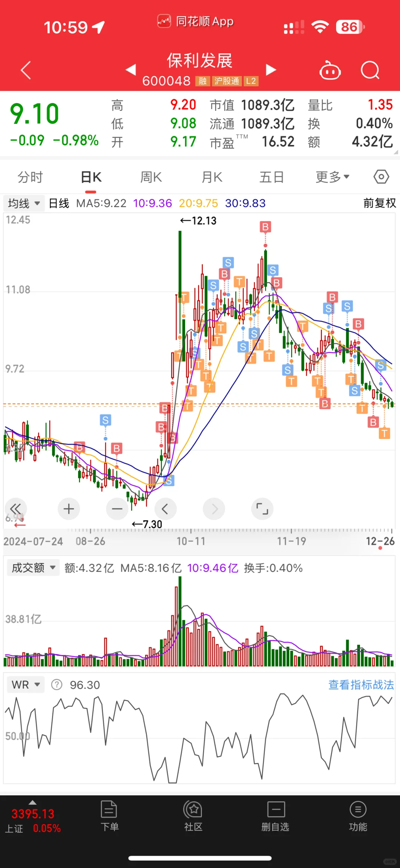Viewport: 400px width, 868px height.
Task: Expand index bar via up triangle
Action: (x=33, y=802)
